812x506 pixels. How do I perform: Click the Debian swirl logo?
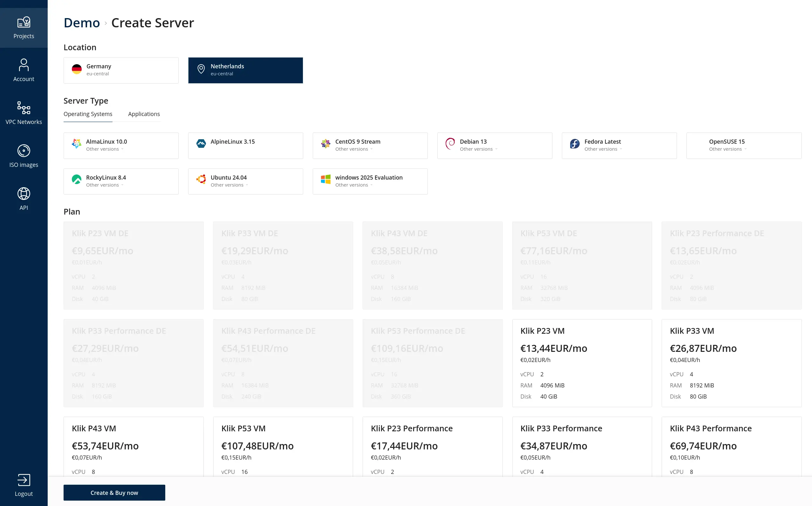pos(450,144)
